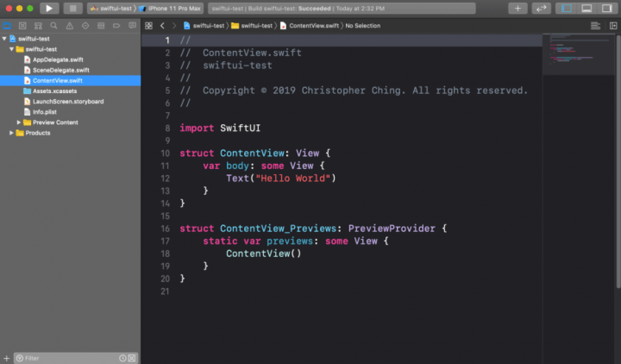Open the Library with the plus button
The image size is (621, 364).
pyautogui.click(x=517, y=8)
